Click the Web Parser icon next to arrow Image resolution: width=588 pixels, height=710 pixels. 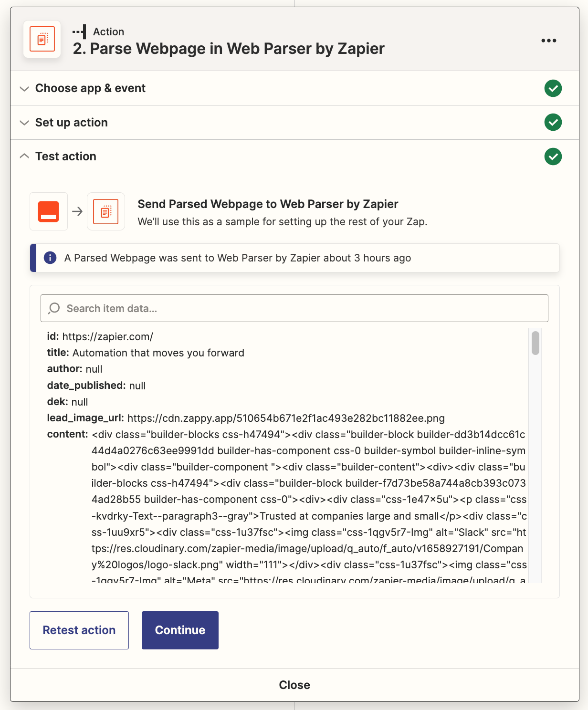pyautogui.click(x=106, y=211)
